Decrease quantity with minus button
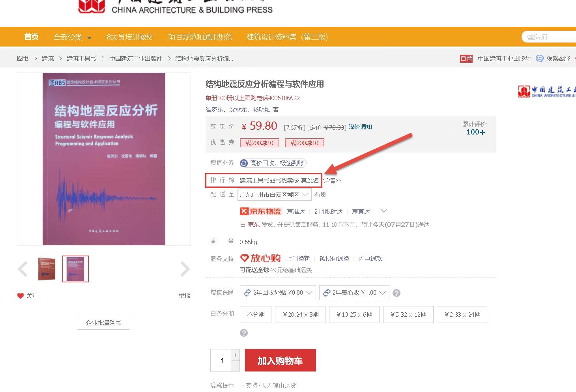576x392 pixels. (236, 366)
